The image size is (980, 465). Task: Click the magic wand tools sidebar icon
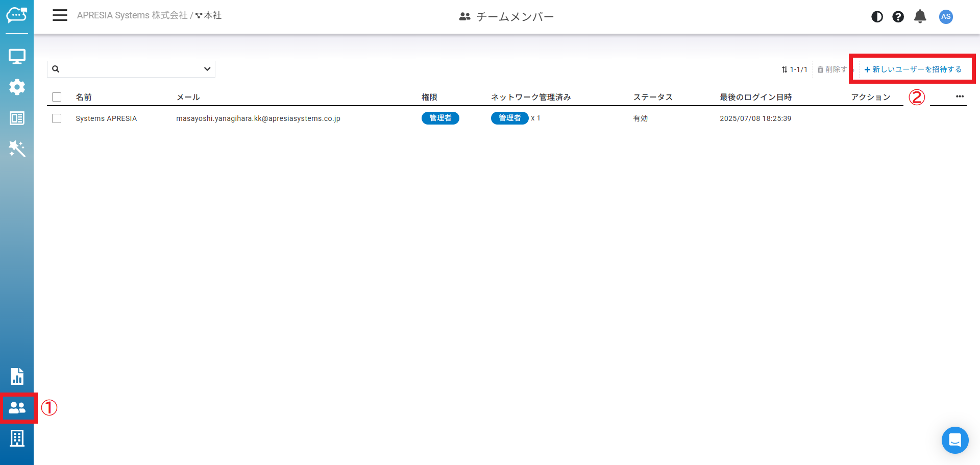tap(17, 149)
